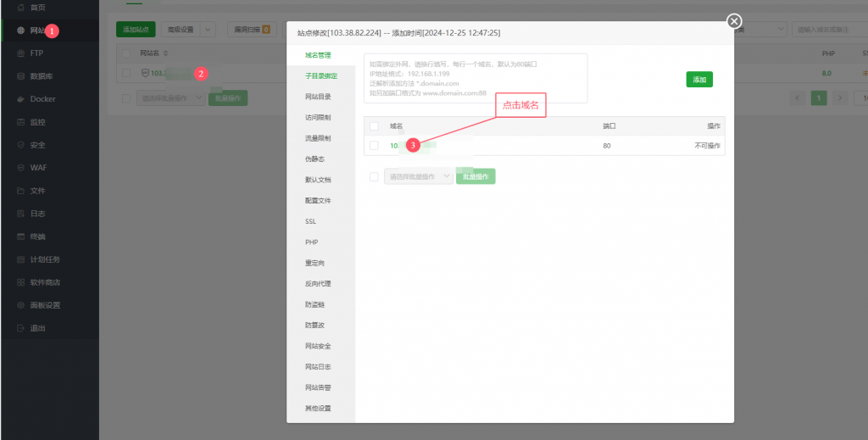The height and width of the screenshot is (440, 868).
Task: Click the monitor icon beside 监控
Action: click(21, 122)
